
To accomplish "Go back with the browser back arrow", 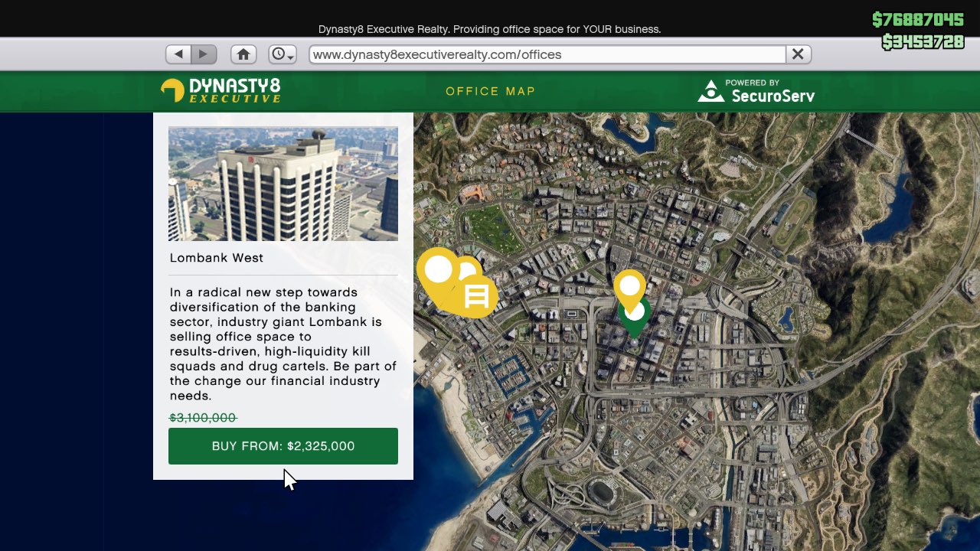I will [x=178, y=54].
